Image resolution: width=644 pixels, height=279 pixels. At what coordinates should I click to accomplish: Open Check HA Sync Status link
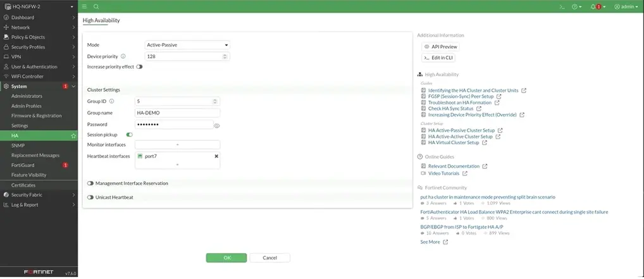point(452,109)
